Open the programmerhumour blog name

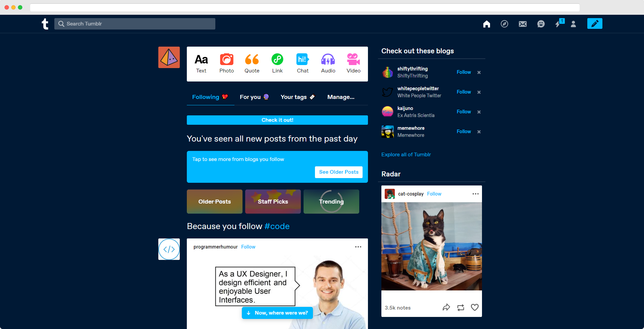click(x=215, y=247)
